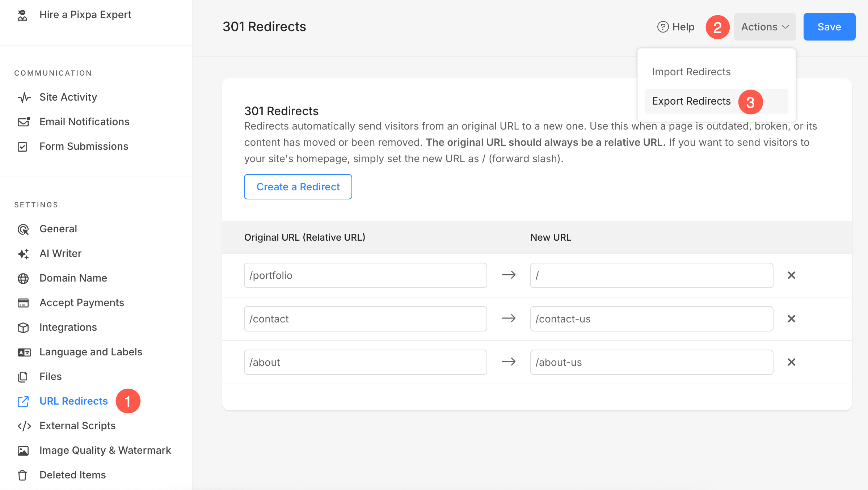Click the Email Notifications envelope icon

(24, 122)
